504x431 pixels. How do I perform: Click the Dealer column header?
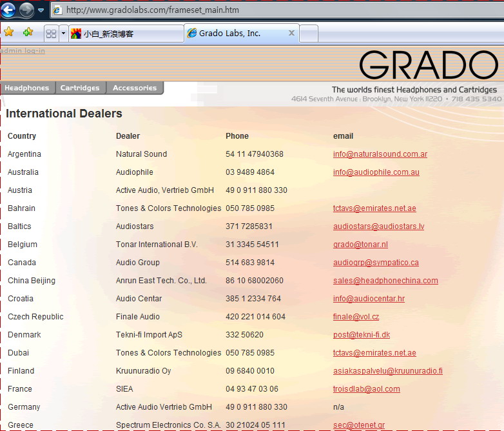[x=128, y=136]
